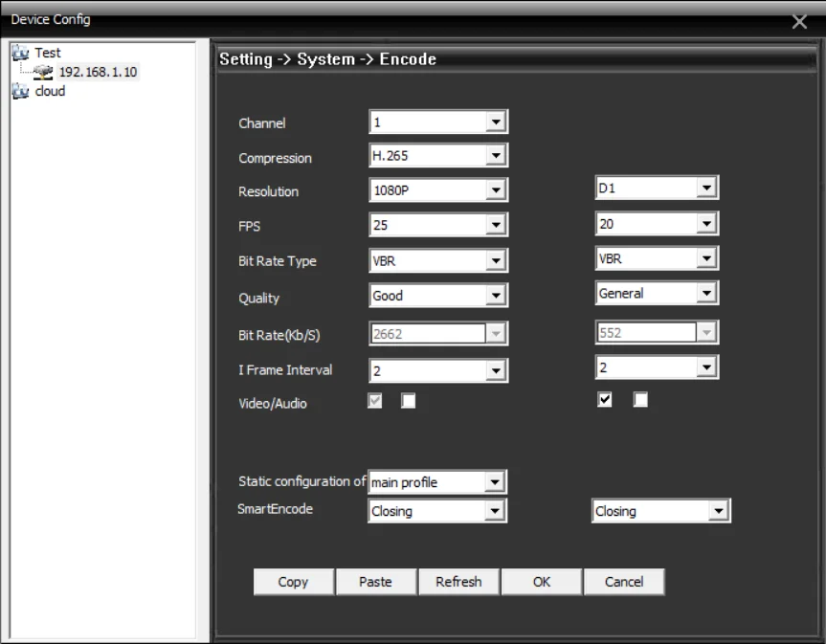Select the Test group icon in device tree
826x644 pixels.
19,53
